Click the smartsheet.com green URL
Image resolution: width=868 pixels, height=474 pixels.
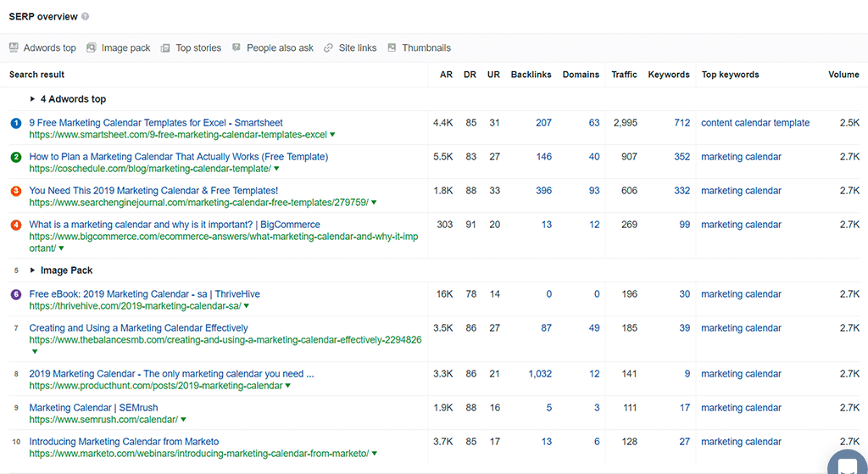178,135
